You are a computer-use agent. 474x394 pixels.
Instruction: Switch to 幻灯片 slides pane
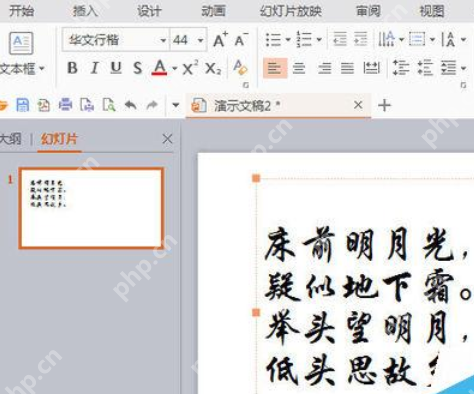pyautogui.click(x=59, y=139)
